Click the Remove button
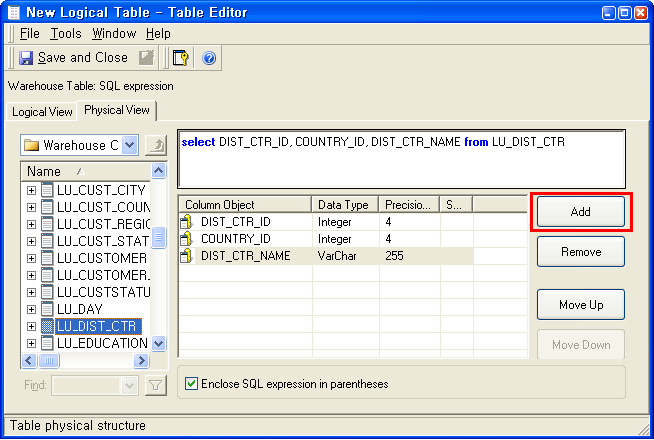Viewport: 654px width, 440px height. point(580,252)
